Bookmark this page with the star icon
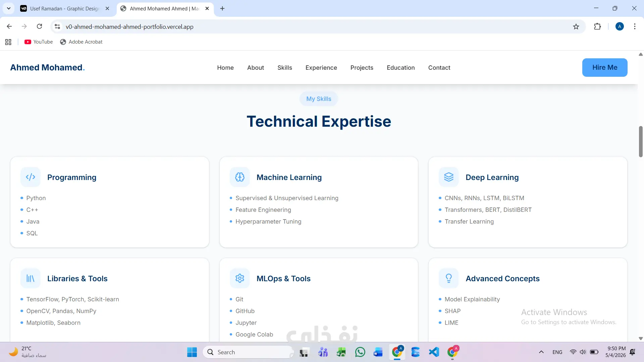The width and height of the screenshot is (644, 362). (576, 26)
